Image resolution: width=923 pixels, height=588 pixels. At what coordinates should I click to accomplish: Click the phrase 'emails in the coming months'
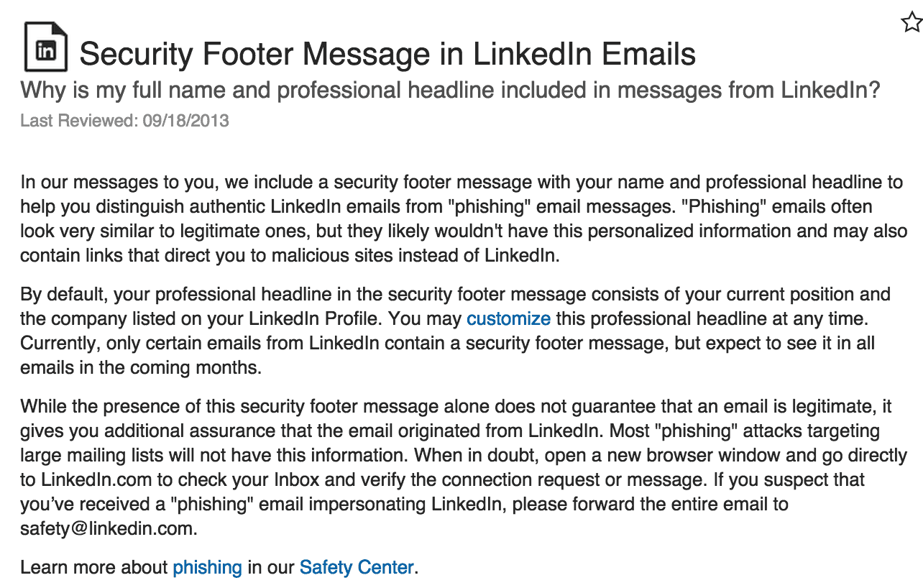[x=139, y=367]
